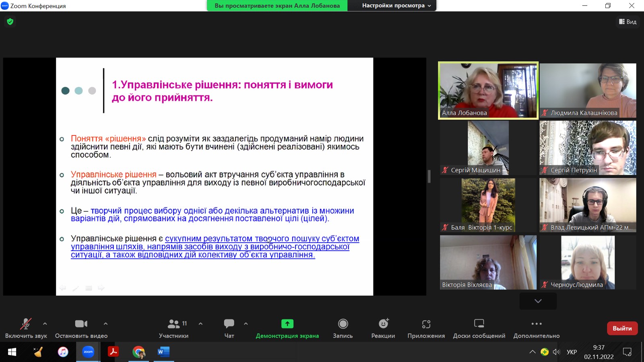The height and width of the screenshot is (362, 644).
Task: Click the red Выйти button
Action: pos(622,328)
